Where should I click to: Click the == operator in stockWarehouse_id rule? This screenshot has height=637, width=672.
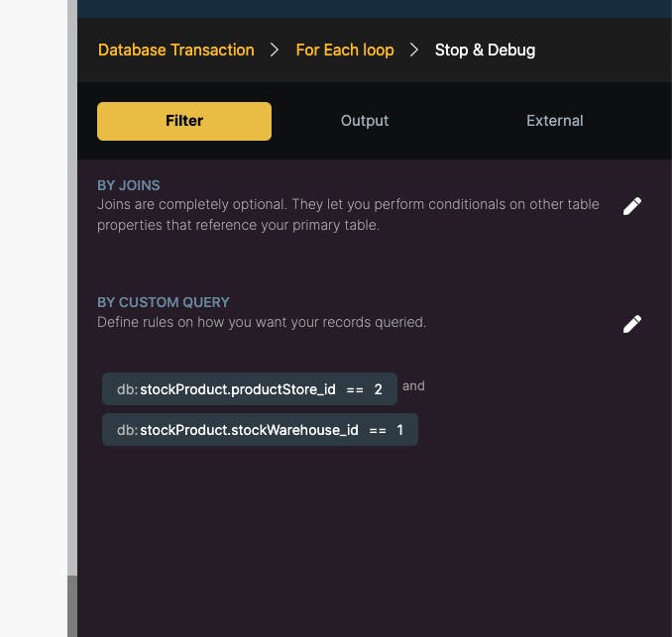pyautogui.click(x=378, y=431)
